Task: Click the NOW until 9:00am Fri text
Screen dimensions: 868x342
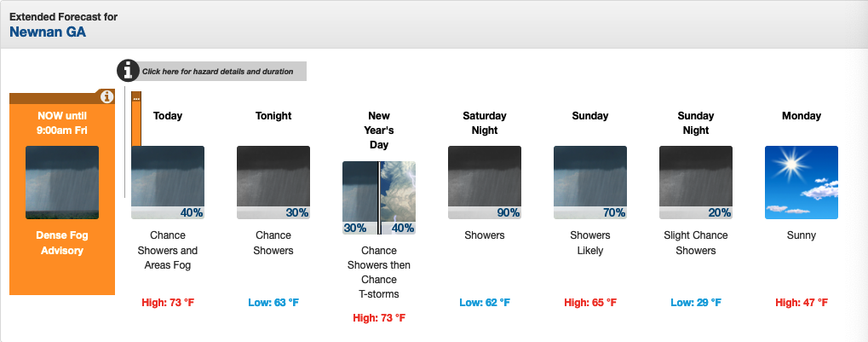Action: [x=62, y=123]
